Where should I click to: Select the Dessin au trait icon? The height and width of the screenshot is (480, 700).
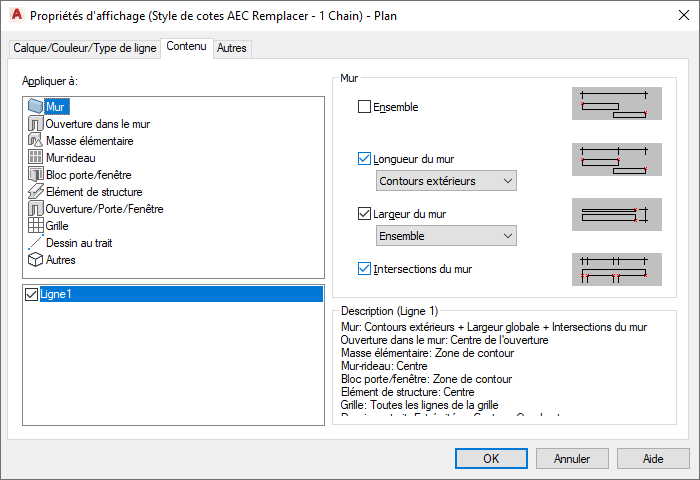tap(36, 243)
